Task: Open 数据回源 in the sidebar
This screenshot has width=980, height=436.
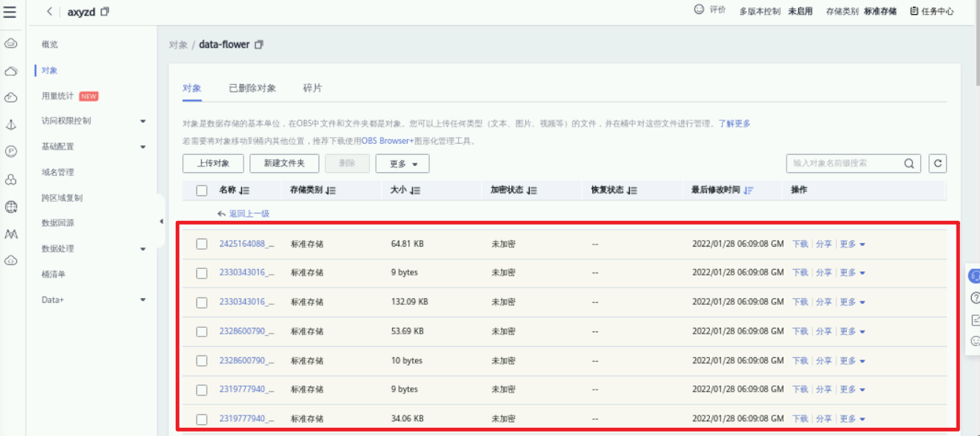Action: click(58, 223)
